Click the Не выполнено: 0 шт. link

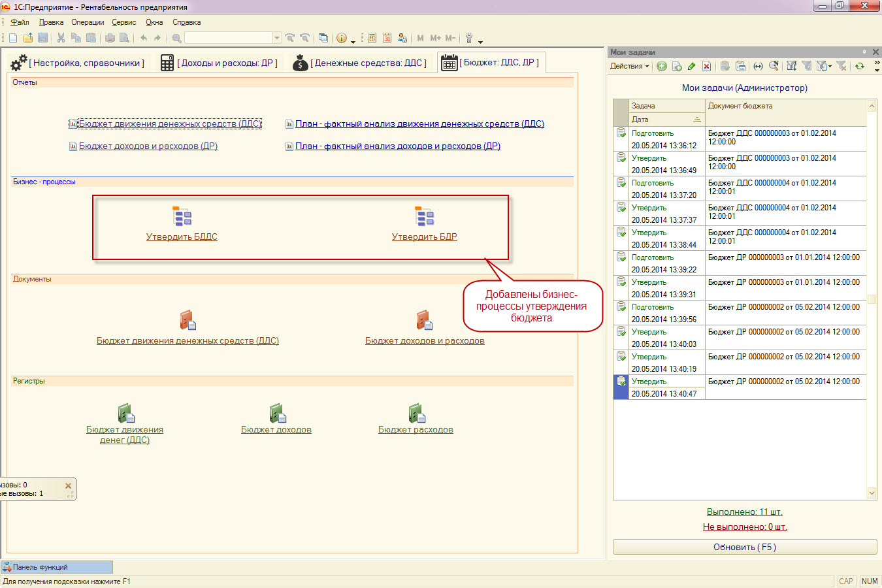pos(745,527)
